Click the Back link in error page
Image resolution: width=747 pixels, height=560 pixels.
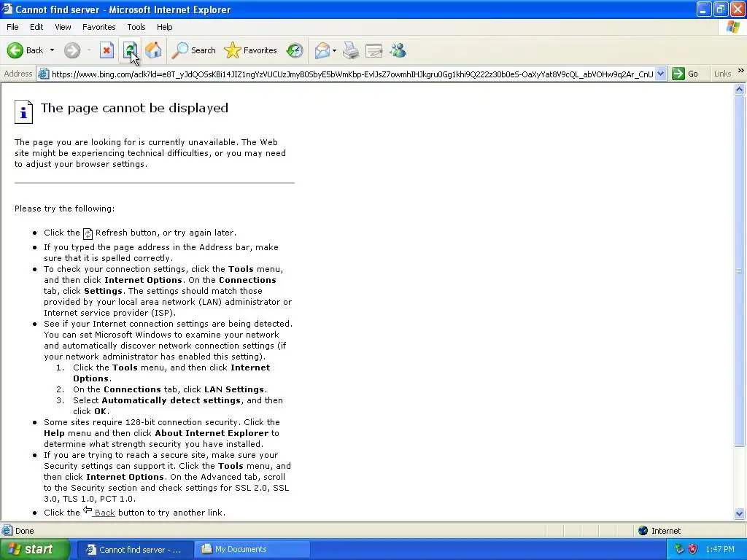[x=105, y=513]
